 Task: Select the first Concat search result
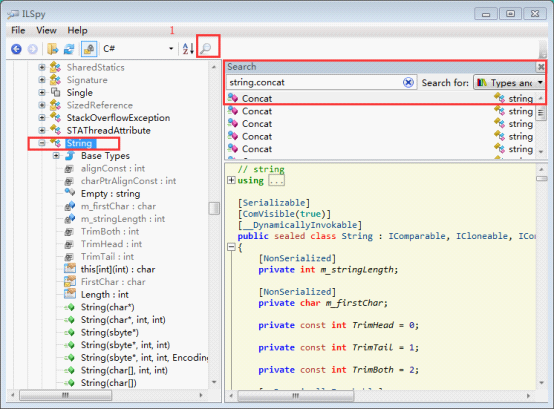click(380, 98)
